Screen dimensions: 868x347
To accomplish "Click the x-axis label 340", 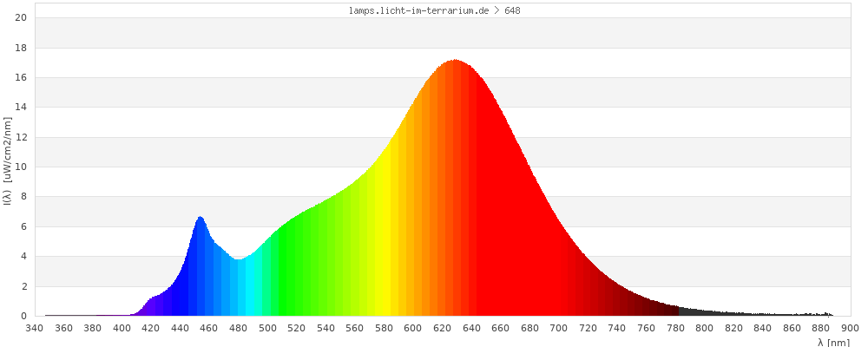I will pos(35,328).
